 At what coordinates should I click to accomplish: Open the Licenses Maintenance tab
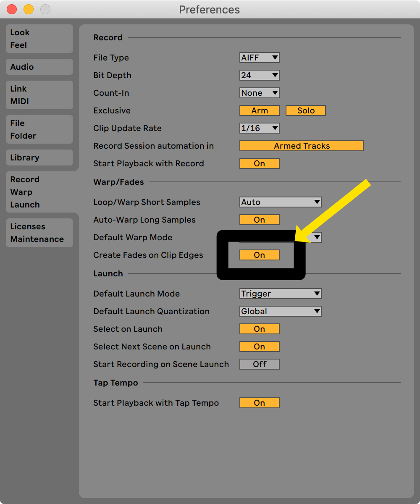click(x=39, y=233)
